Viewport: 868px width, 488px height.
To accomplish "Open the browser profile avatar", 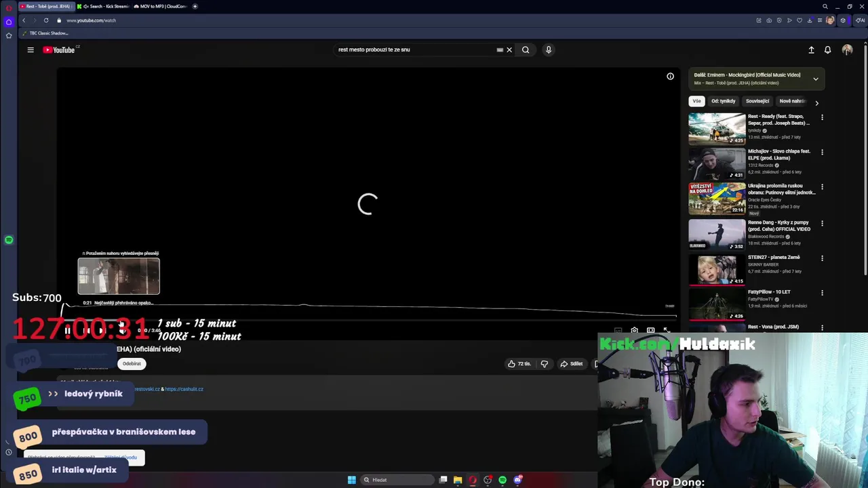I will pyautogui.click(x=830, y=20).
